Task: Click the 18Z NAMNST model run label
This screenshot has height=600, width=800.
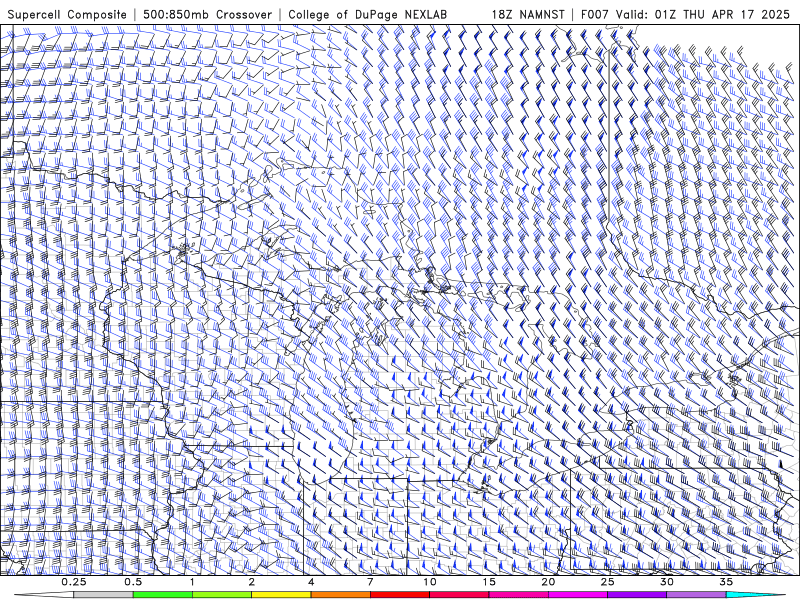Action: click(x=528, y=15)
